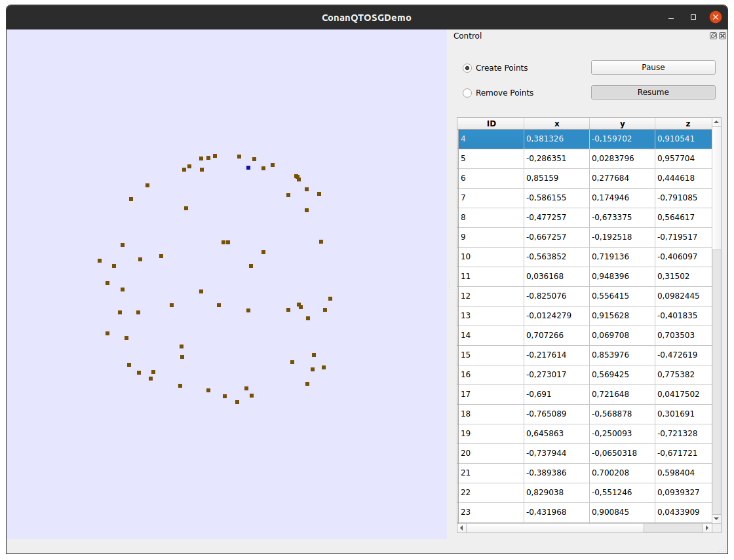Click the table's scroll up arrow
Image resolution: width=734 pixels, height=560 pixels.
tap(716, 122)
